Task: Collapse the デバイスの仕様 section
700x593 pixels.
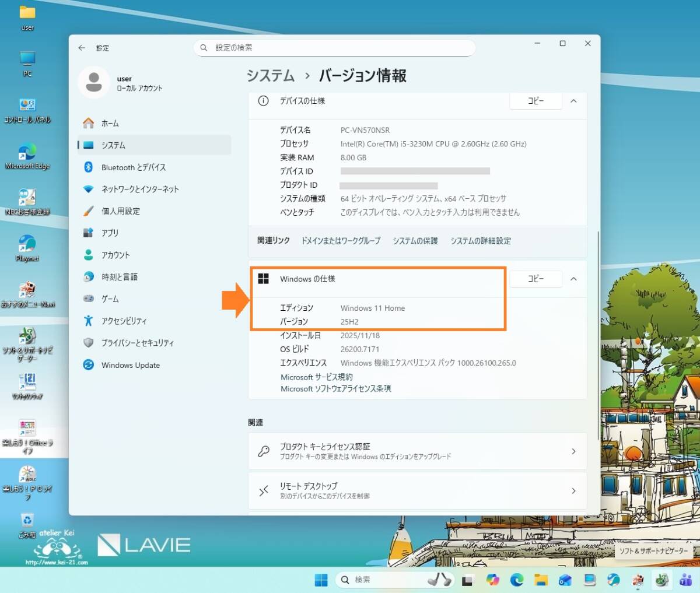Action: 573,101
